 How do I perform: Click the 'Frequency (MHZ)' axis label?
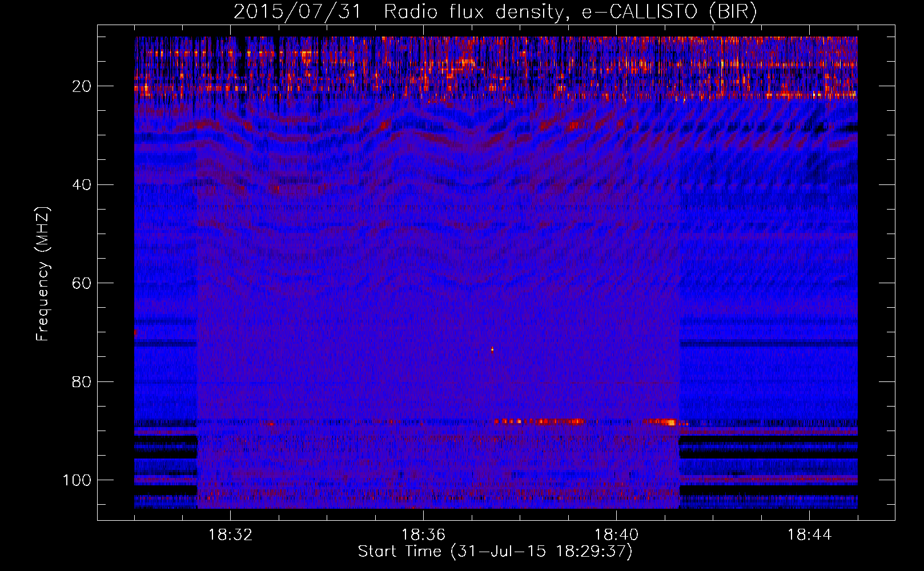coord(43,274)
